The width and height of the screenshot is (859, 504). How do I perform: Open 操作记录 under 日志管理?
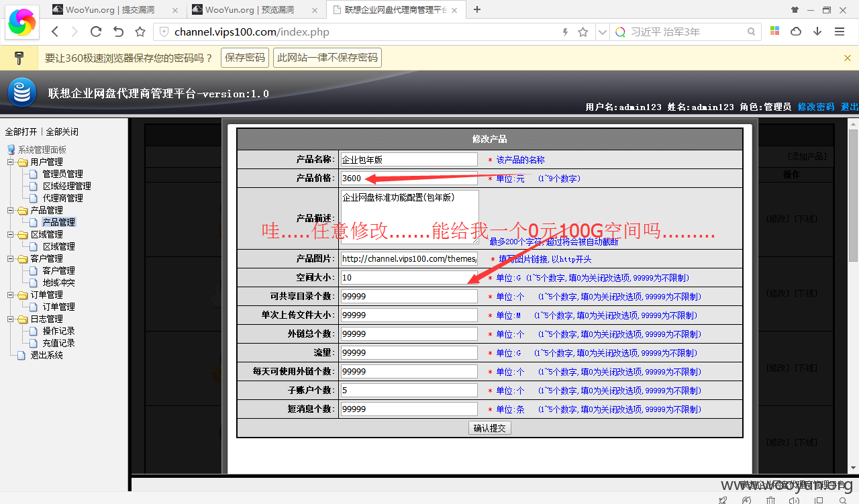(58, 331)
